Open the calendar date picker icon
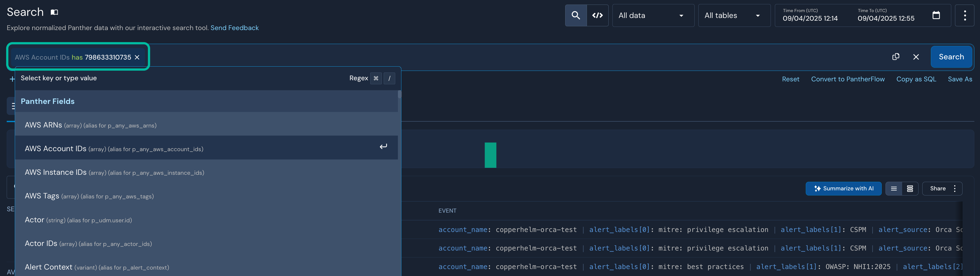This screenshot has height=276, width=980. [x=936, y=15]
